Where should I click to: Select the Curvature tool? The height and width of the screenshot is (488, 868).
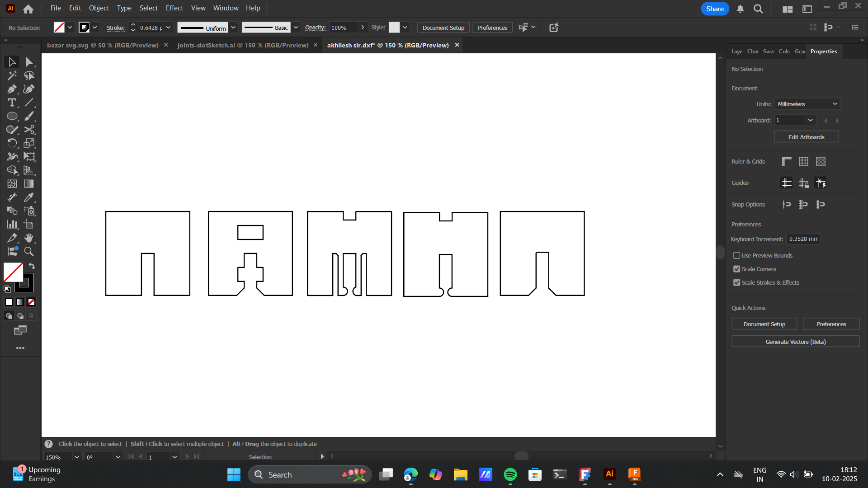pos(29,89)
